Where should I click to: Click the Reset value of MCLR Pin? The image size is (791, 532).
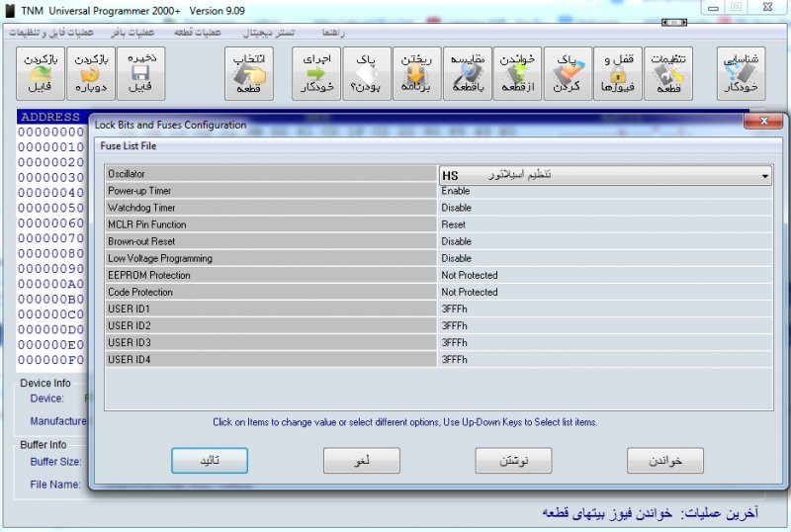pyautogui.click(x=454, y=224)
